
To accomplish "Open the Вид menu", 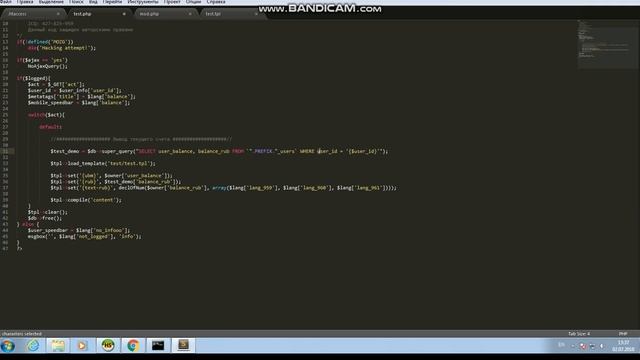I will coord(93,2).
